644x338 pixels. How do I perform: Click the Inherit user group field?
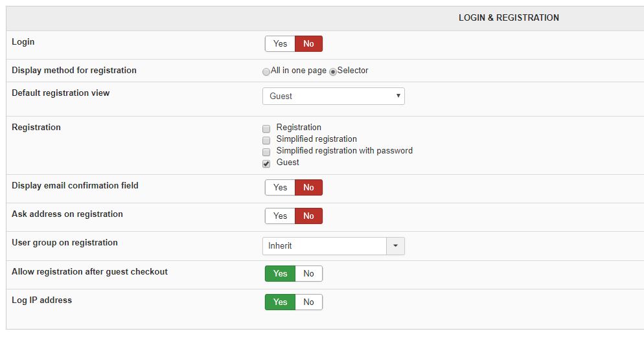click(324, 246)
